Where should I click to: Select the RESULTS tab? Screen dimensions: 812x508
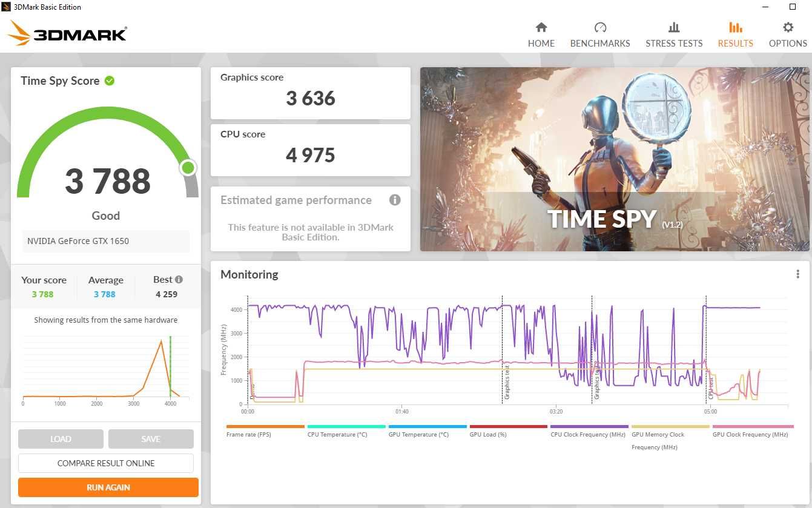tap(735, 35)
